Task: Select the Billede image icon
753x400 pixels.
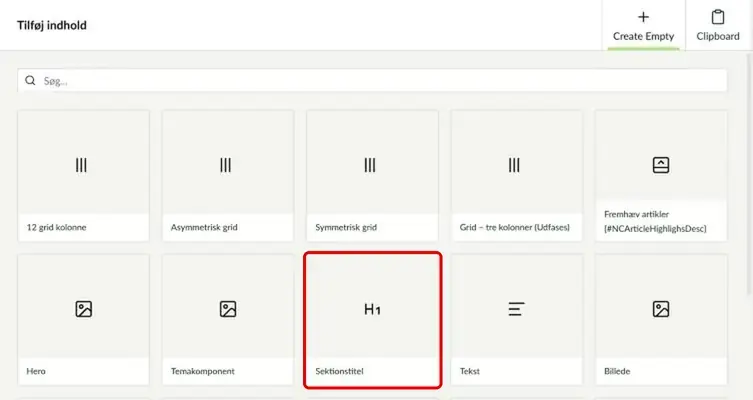Action: [661, 309]
